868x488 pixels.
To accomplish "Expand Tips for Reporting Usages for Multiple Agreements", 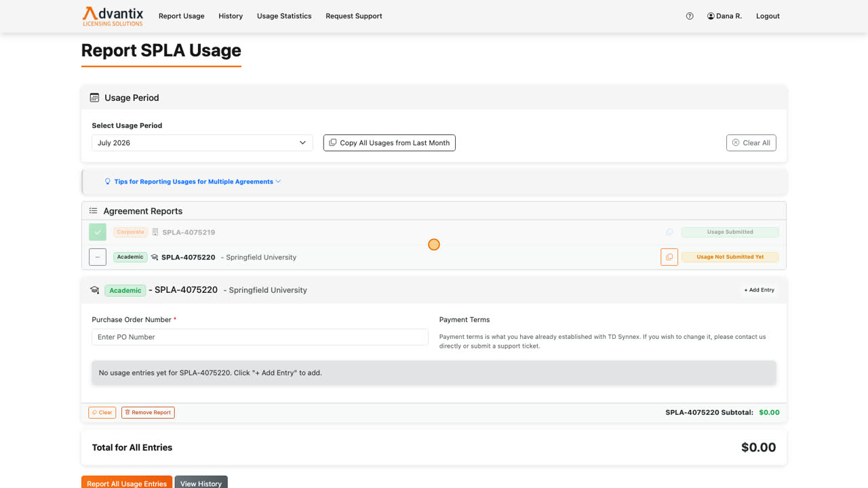I will pyautogui.click(x=197, y=182).
